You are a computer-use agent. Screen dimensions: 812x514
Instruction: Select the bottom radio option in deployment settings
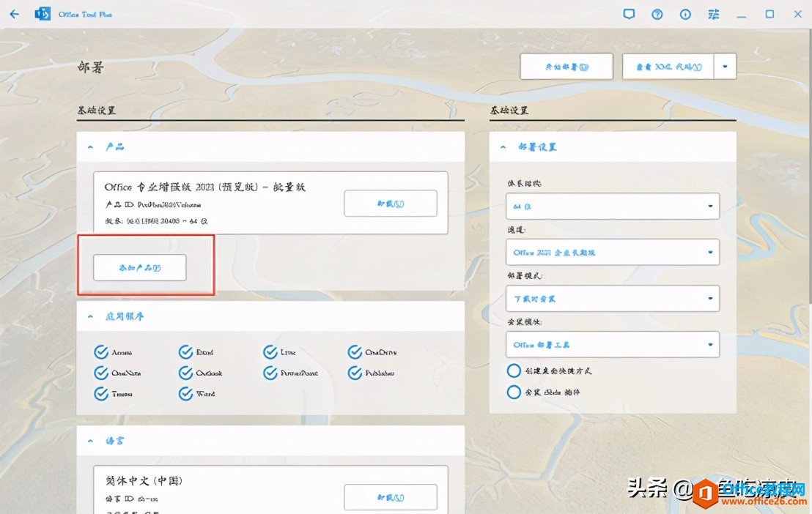tap(514, 392)
